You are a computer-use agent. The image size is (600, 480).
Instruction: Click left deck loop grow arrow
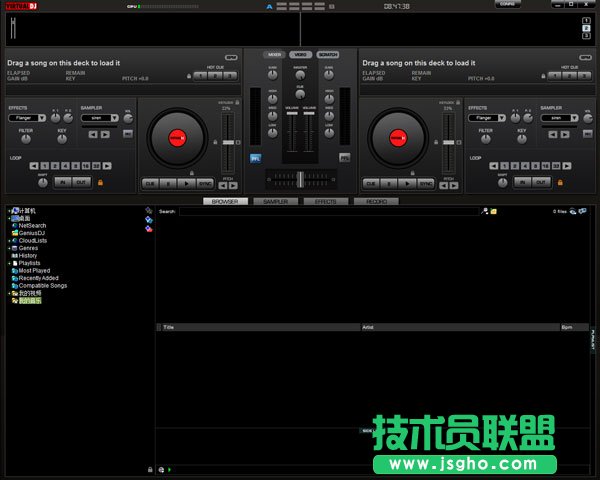[107, 166]
